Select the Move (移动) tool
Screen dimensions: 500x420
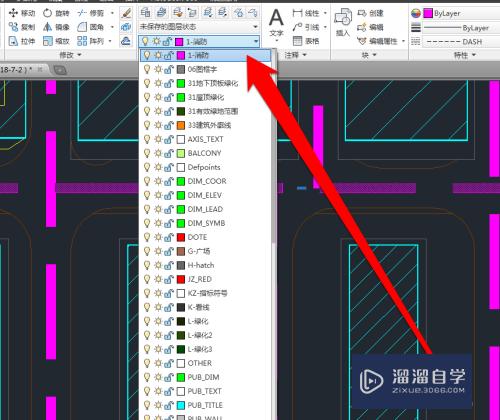tap(22, 13)
